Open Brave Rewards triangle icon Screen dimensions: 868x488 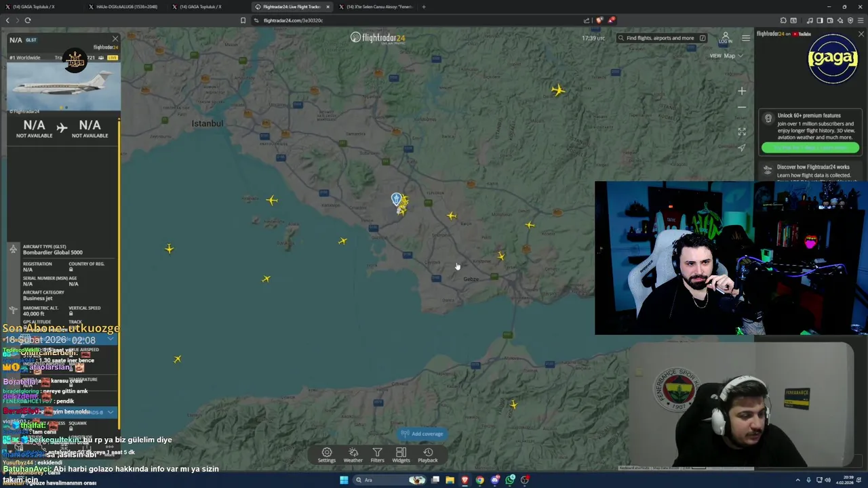point(611,20)
